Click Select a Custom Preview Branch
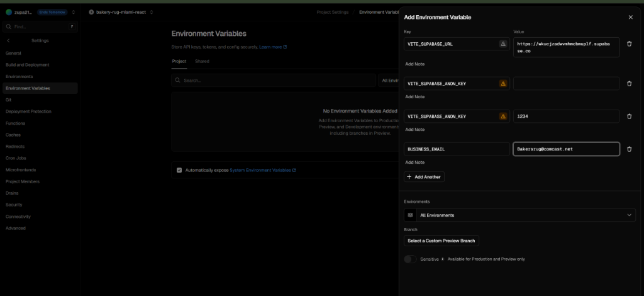 [x=441, y=241]
